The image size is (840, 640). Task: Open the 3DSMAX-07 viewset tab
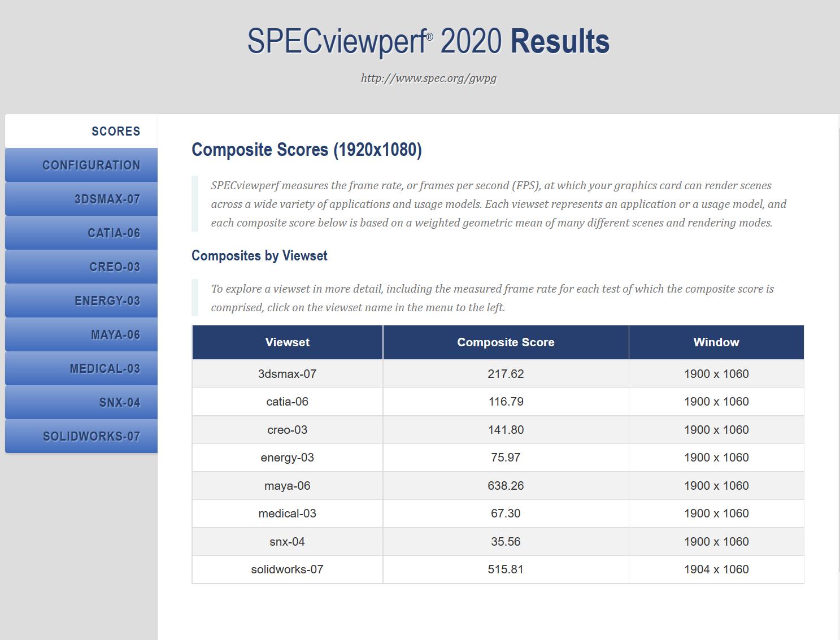point(81,199)
